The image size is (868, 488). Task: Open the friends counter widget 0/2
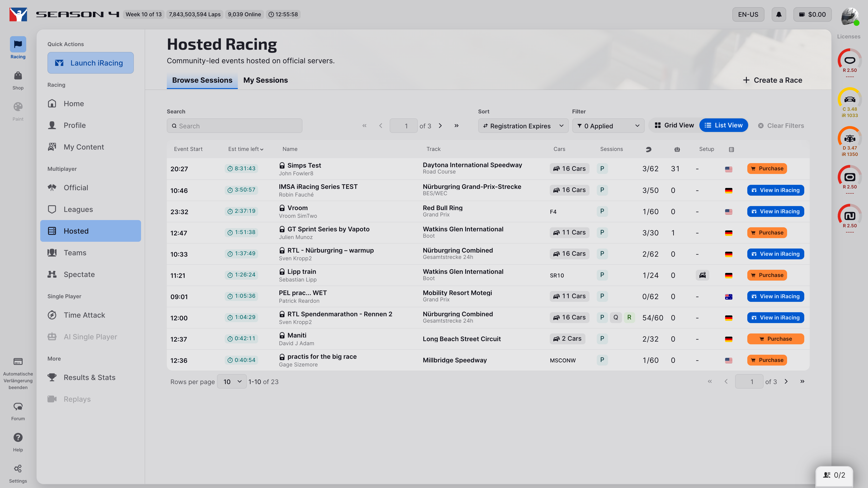click(x=834, y=475)
